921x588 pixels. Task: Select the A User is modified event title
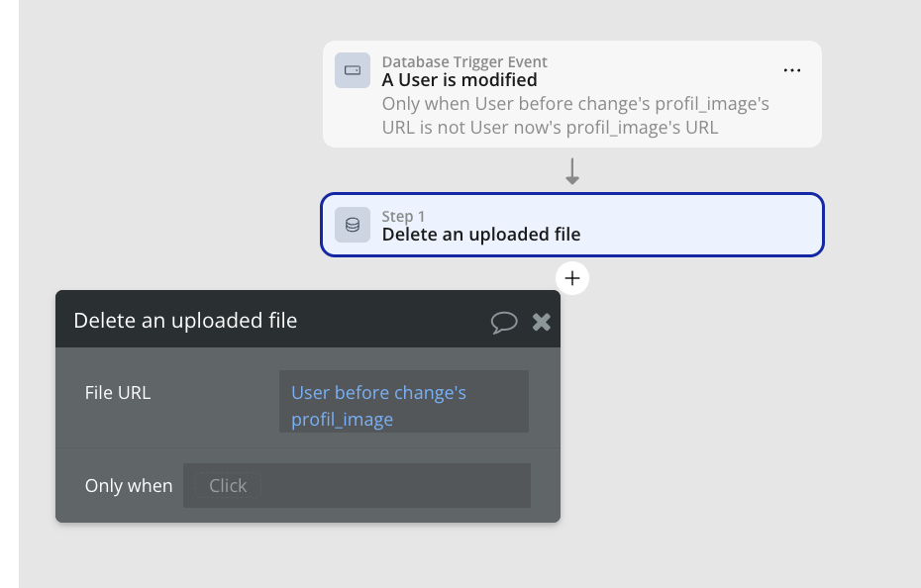click(x=460, y=80)
